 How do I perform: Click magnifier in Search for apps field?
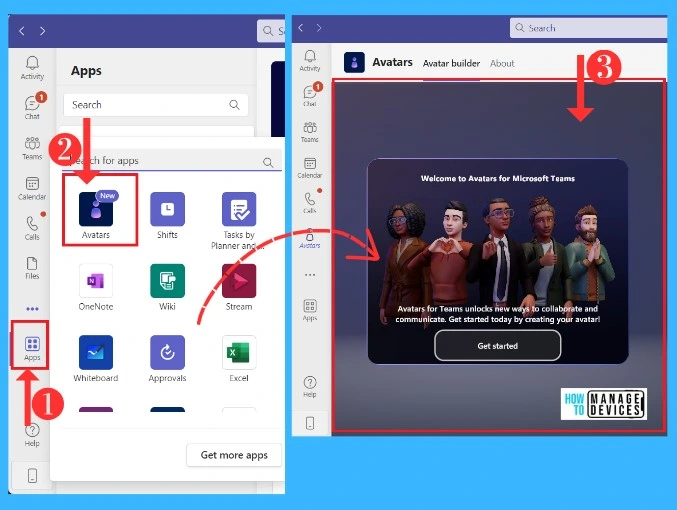[268, 162]
